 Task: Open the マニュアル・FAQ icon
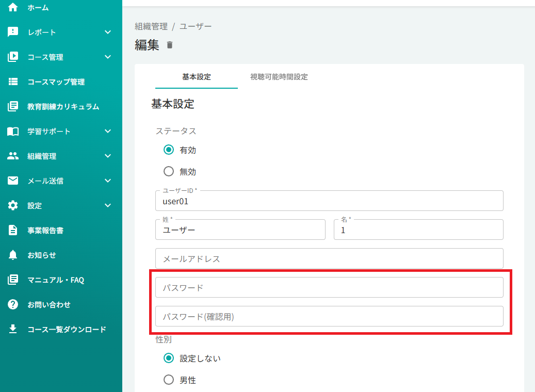13,280
